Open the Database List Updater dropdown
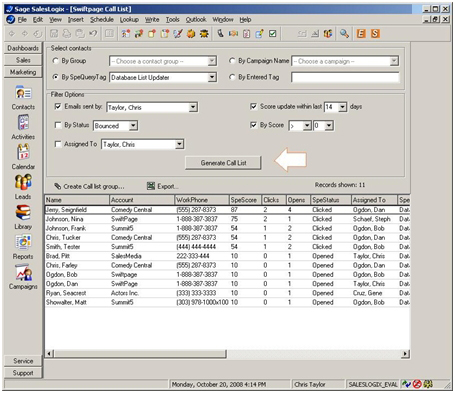Image resolution: width=455 pixels, height=393 pixels. (212, 77)
